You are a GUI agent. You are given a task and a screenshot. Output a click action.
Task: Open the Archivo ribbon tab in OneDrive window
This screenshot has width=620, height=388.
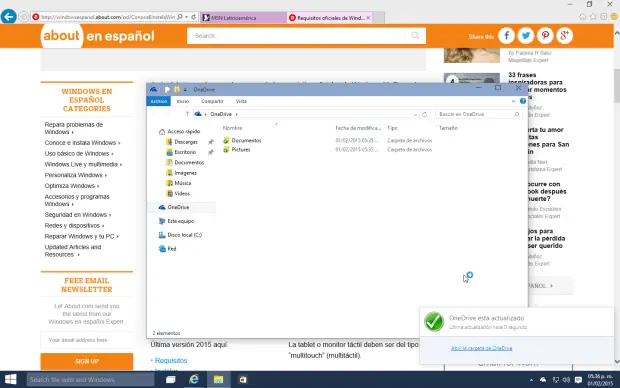(159, 101)
